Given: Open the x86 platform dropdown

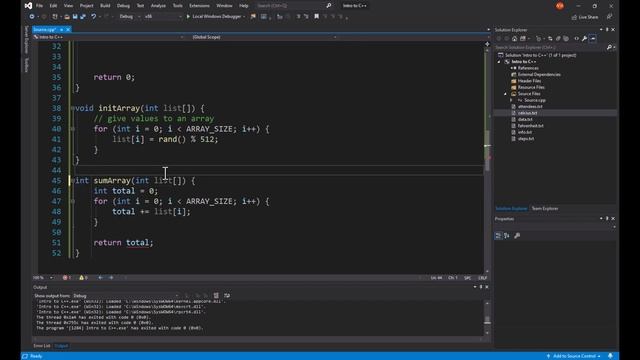Looking at the screenshot, I should [162, 17].
